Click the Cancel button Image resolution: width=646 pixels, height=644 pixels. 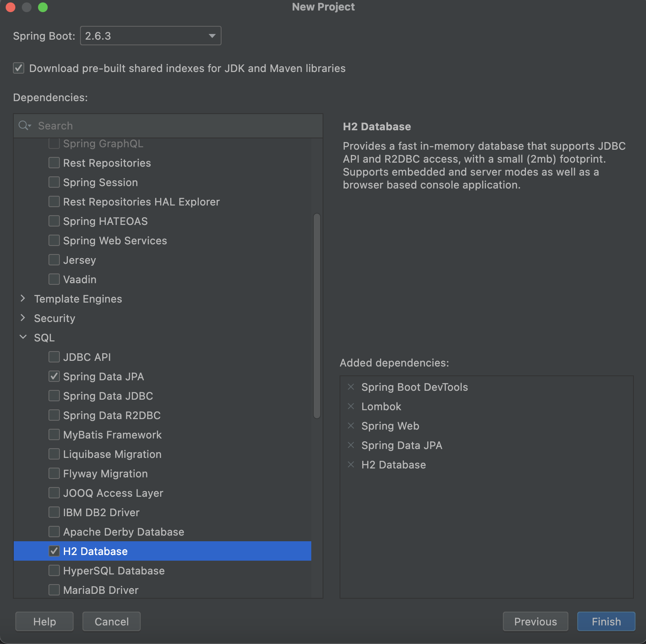pyautogui.click(x=112, y=621)
